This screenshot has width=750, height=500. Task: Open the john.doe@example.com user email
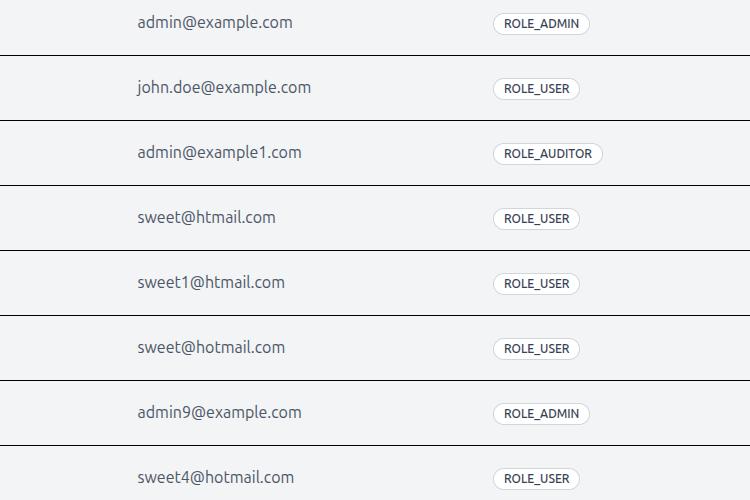224,88
